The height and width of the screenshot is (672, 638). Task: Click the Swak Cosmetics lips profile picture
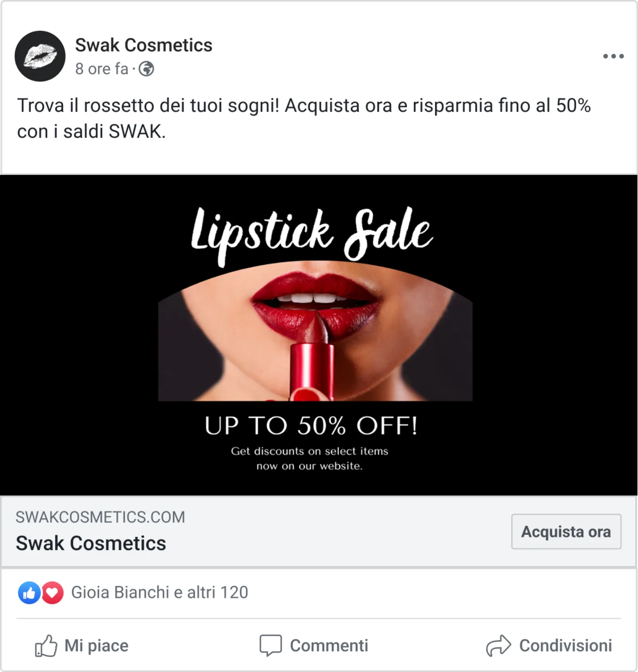point(40,56)
